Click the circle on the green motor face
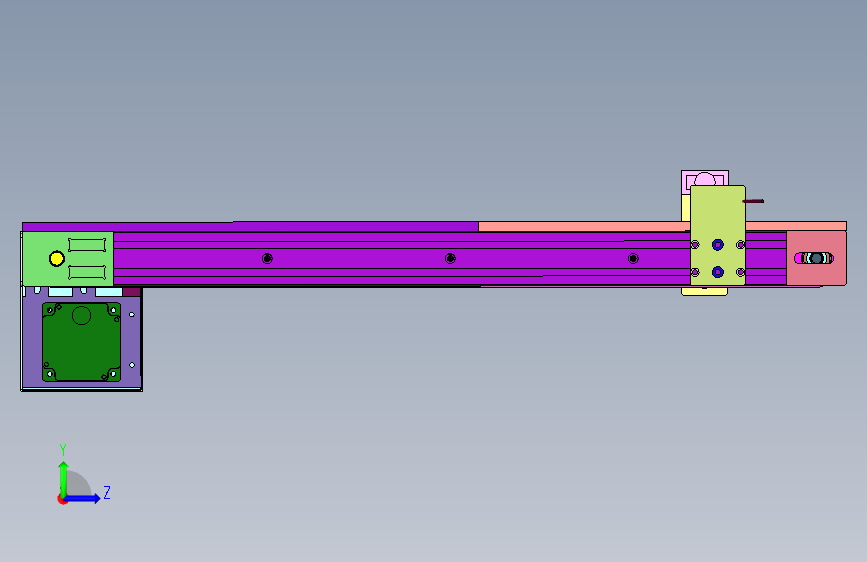The width and height of the screenshot is (867, 562). pos(81,315)
